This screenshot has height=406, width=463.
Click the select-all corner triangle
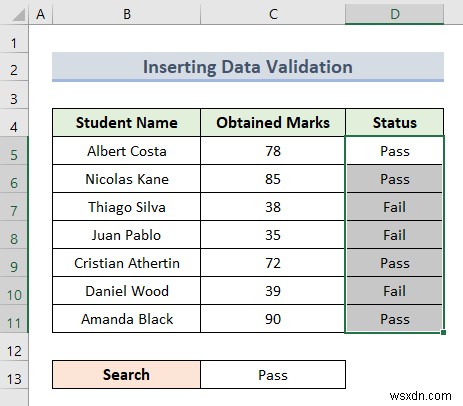pos(18,15)
